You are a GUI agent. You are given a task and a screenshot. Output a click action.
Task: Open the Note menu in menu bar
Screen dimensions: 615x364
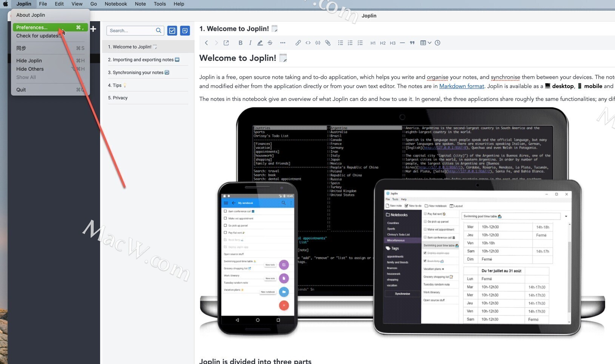(x=140, y=4)
